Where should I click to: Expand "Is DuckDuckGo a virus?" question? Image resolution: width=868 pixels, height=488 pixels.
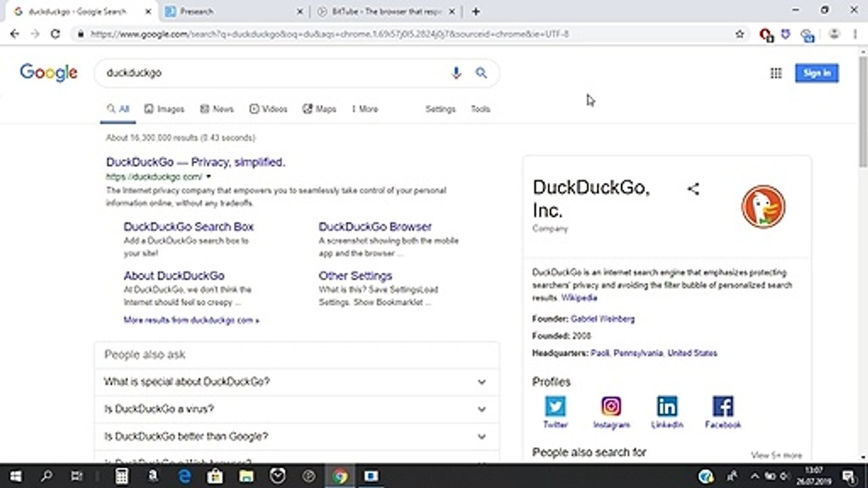tap(297, 409)
